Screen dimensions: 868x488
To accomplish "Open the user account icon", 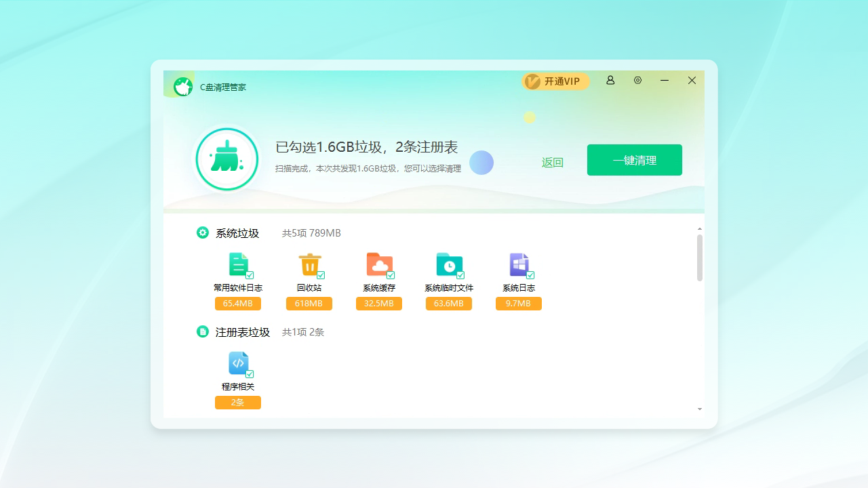I will click(610, 80).
